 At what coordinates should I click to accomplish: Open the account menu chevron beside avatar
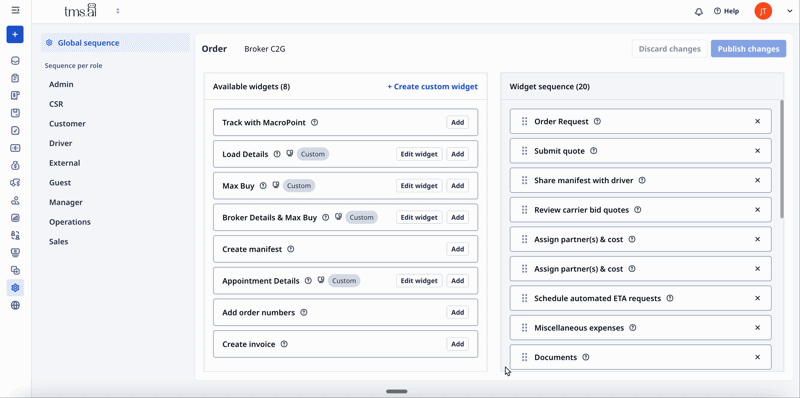789,11
